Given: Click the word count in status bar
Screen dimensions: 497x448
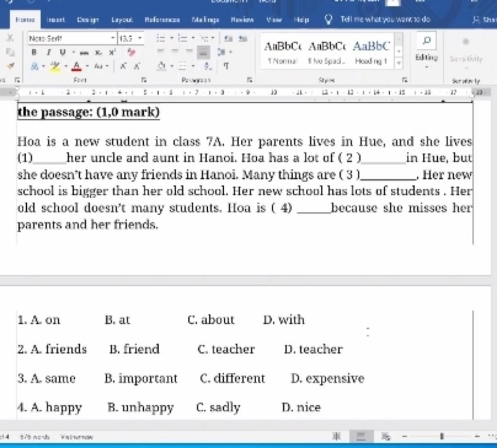Looking at the screenshot, I should tap(35, 437).
